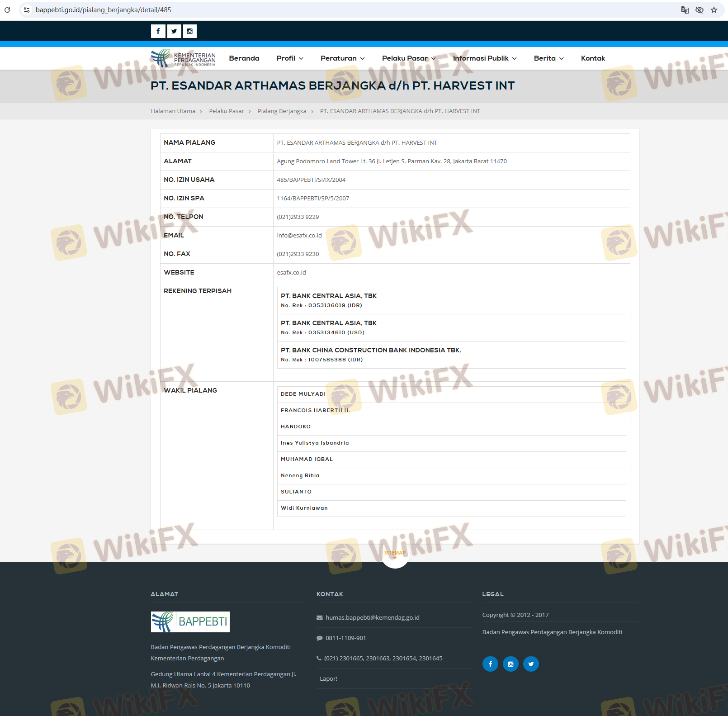Click the footer Instagram round icon
The width and height of the screenshot is (728, 716).
pos(511,664)
